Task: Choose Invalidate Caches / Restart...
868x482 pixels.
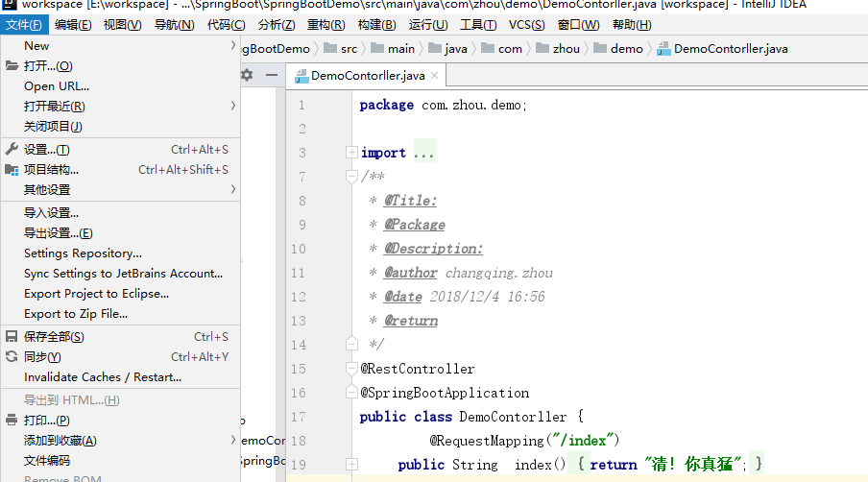Action: [x=121, y=376]
